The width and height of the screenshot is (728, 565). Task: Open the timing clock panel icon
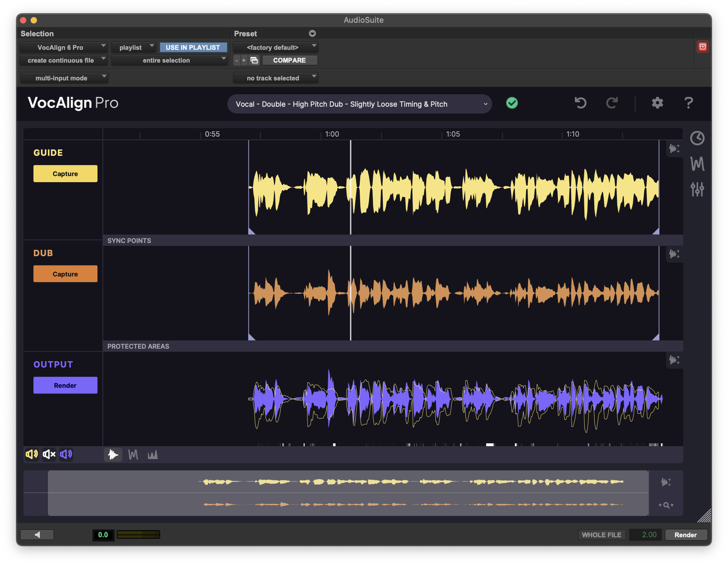pyautogui.click(x=697, y=138)
